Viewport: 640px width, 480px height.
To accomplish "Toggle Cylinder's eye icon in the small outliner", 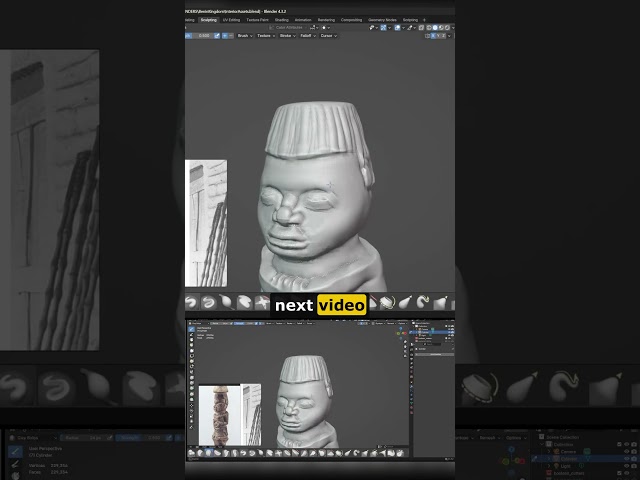I will pos(449,332).
